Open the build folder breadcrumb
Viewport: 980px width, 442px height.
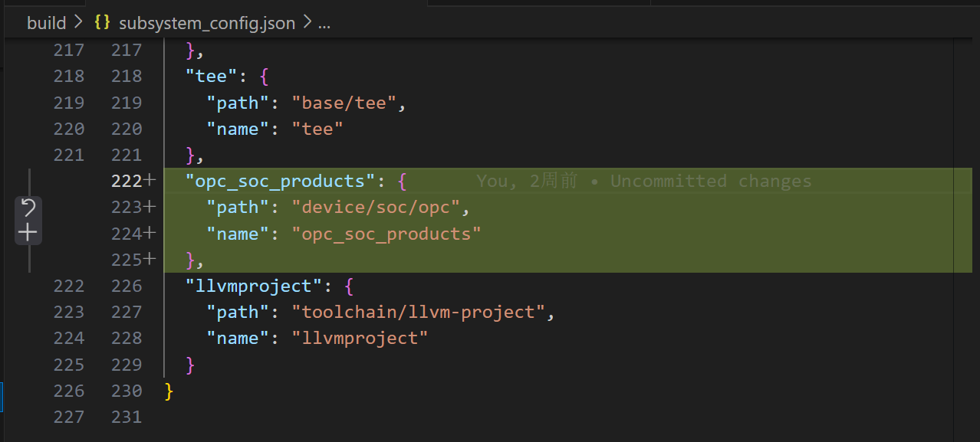tap(47, 23)
